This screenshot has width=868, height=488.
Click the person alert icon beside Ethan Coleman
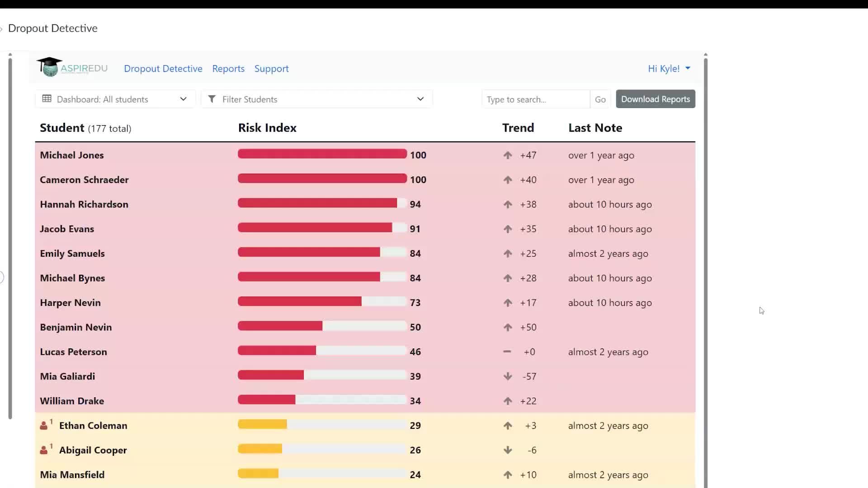pyautogui.click(x=46, y=425)
